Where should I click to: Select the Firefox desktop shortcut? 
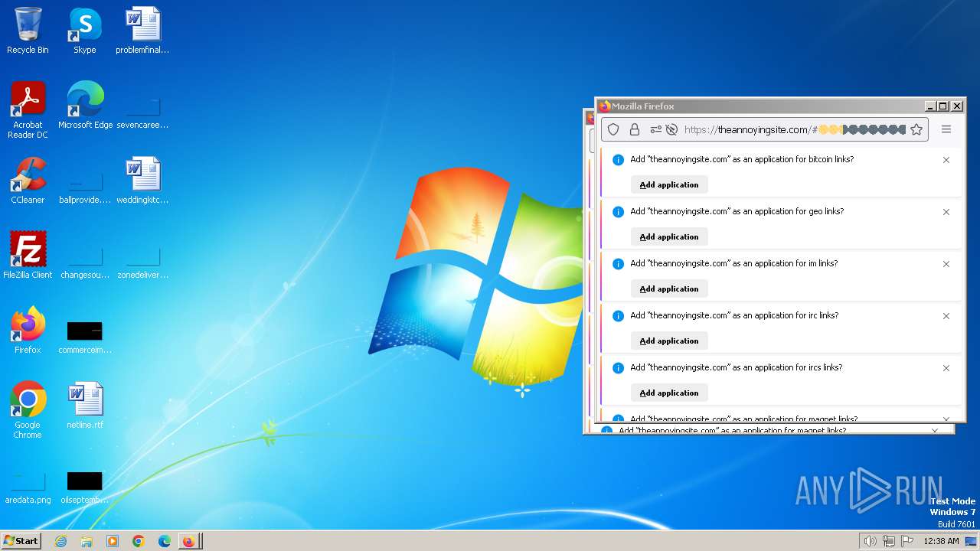click(28, 331)
